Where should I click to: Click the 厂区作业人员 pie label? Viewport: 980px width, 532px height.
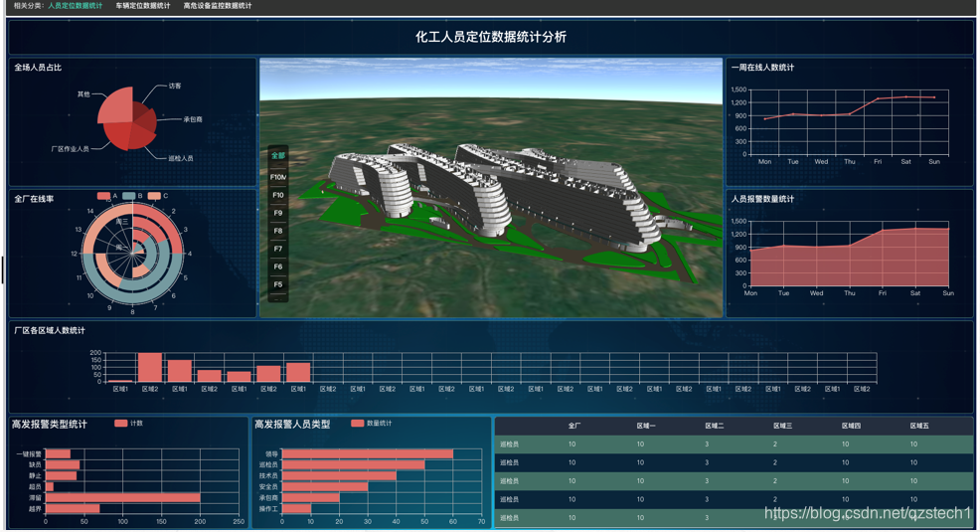(70, 149)
